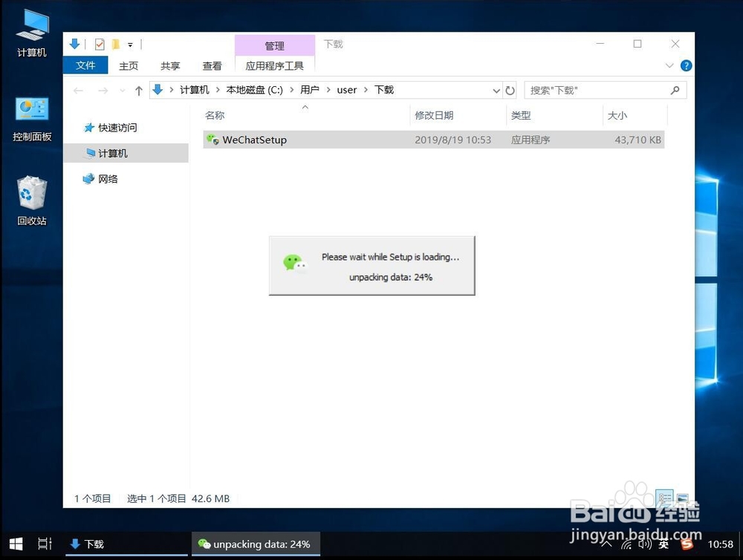Switch to details view layout icon
Image resolution: width=743 pixels, height=560 pixels.
coord(665,498)
